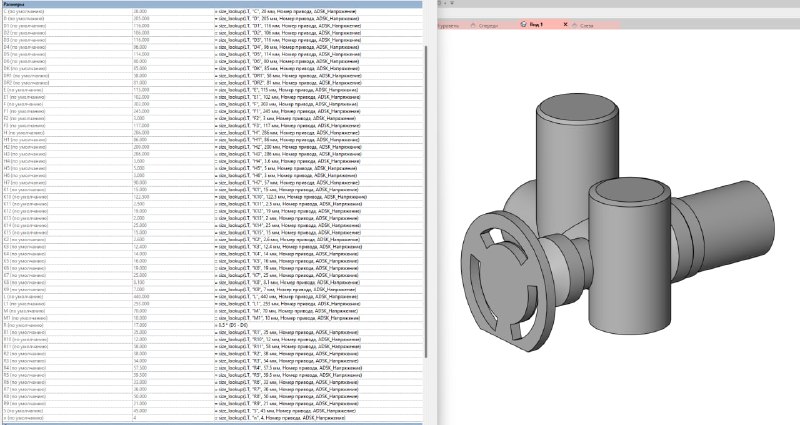Click the 3D view icon on Вид 1 tab
This screenshot has width=800, height=425.
tap(523, 24)
